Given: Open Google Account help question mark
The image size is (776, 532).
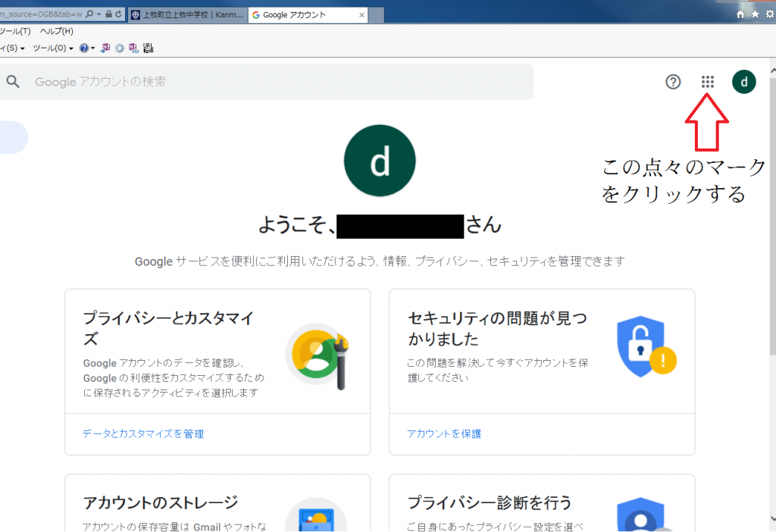Looking at the screenshot, I should click(x=673, y=82).
